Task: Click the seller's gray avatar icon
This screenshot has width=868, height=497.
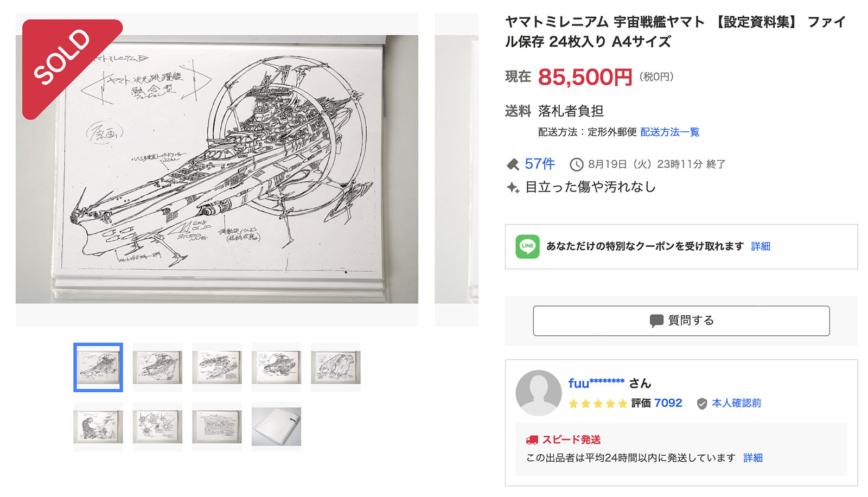Action: click(x=538, y=393)
